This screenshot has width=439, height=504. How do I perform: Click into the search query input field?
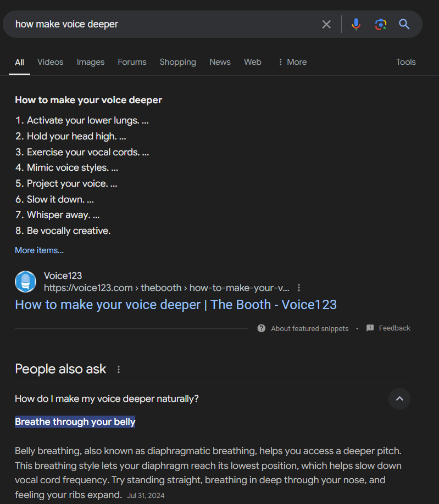[165, 24]
